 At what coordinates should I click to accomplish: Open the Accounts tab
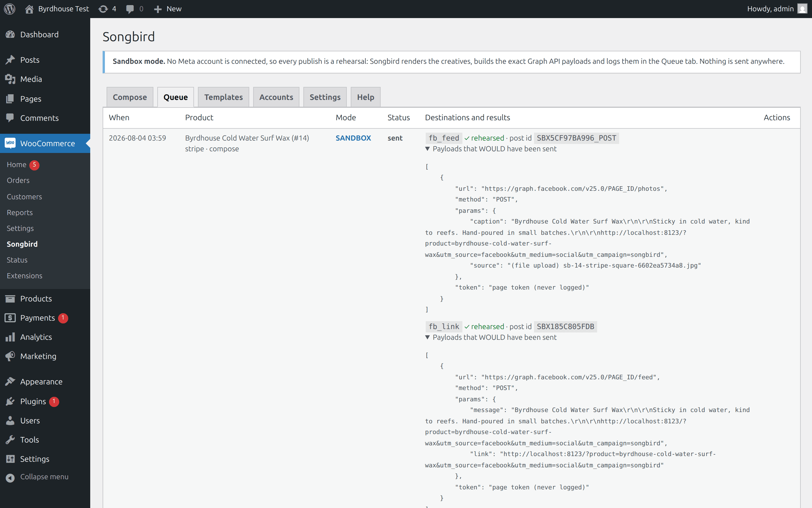(276, 97)
